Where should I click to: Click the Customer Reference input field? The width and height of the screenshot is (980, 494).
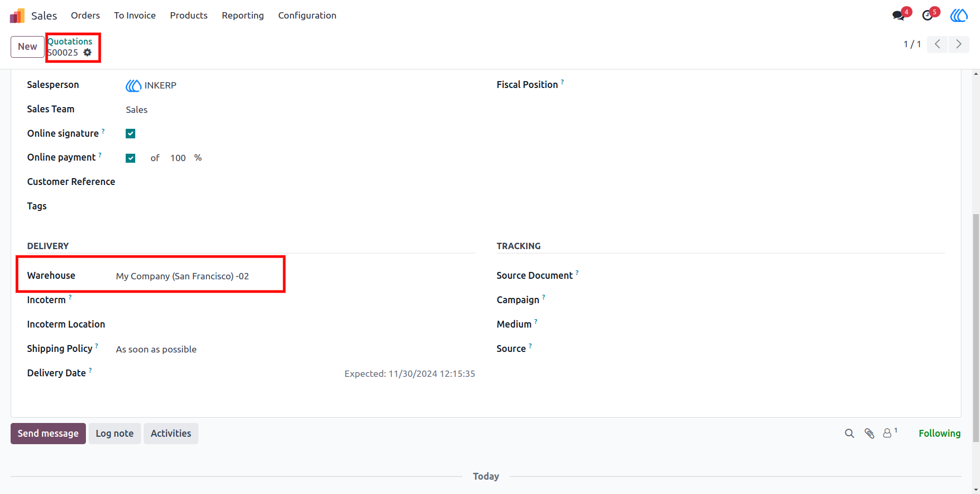click(x=300, y=182)
